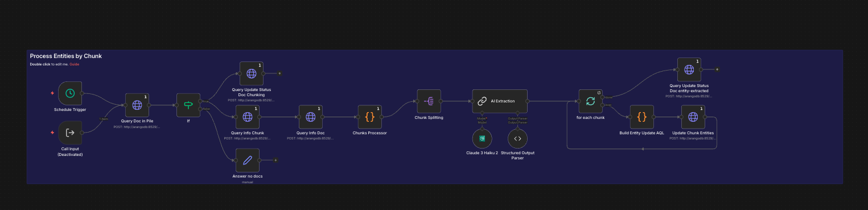Click the lightning bolt beside Schedule Trigger
This screenshot has height=210, width=868.
tap(52, 93)
